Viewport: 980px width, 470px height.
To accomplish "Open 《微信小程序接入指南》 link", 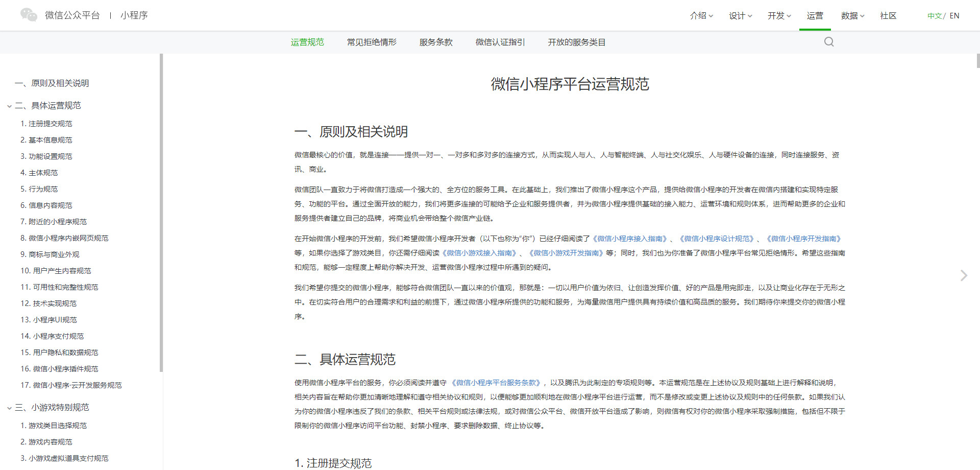I will 630,239.
